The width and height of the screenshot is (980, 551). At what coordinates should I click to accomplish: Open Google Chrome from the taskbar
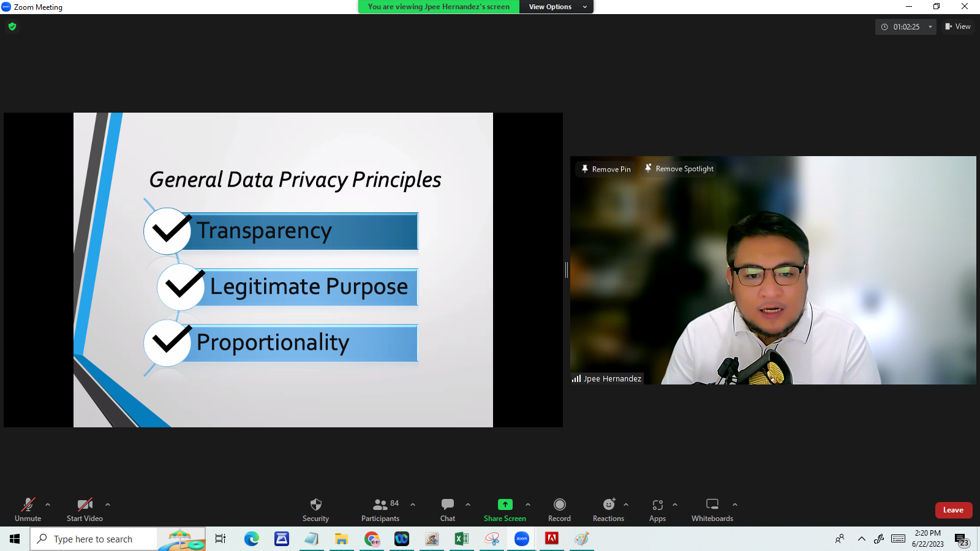372,539
